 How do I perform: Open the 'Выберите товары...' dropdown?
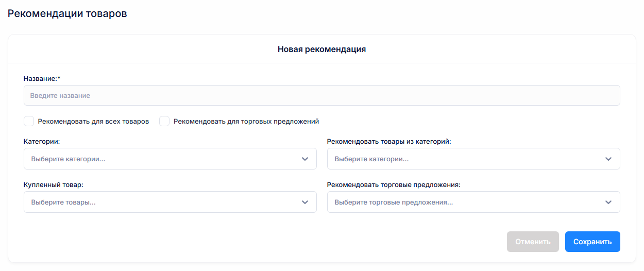160,202
